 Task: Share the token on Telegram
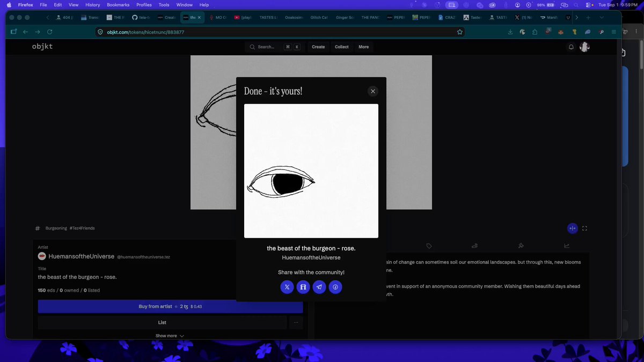pyautogui.click(x=319, y=287)
